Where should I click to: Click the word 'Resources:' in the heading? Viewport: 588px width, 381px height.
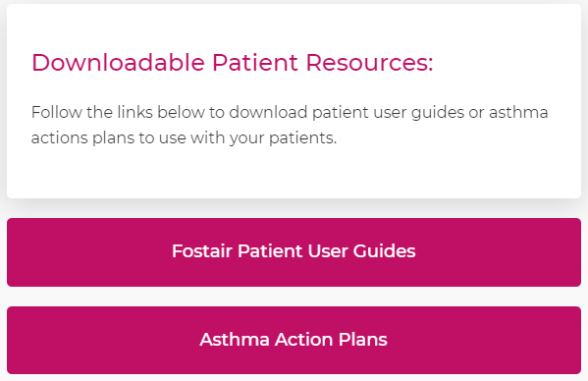coord(369,62)
